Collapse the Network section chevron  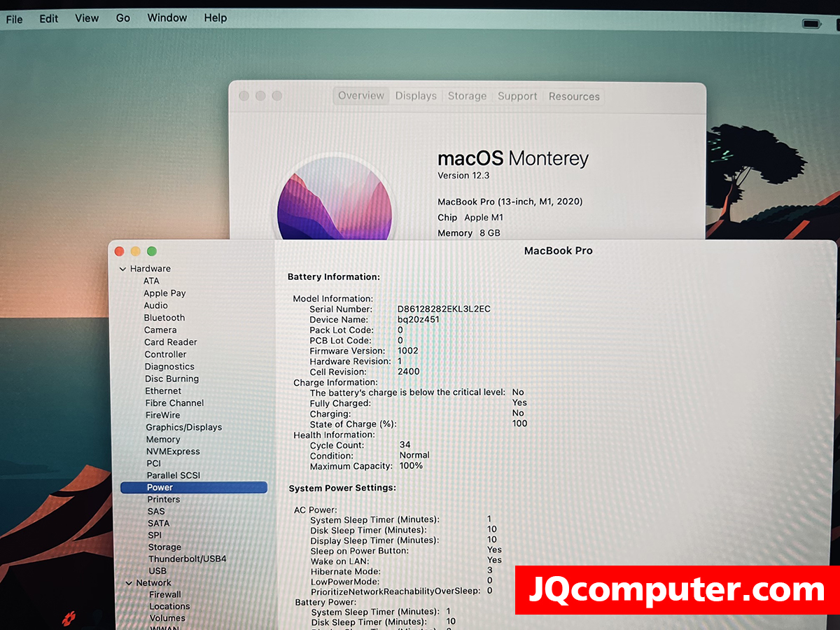click(128, 583)
